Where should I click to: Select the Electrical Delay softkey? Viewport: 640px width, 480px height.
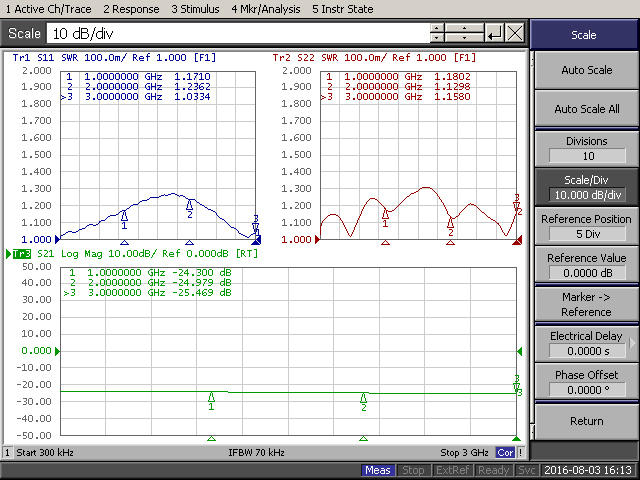click(587, 343)
